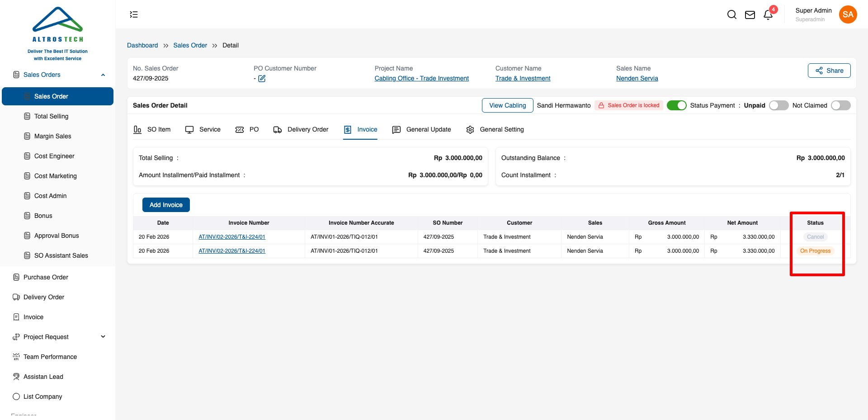Click the search magnifier icon in header
The width and height of the screenshot is (868, 420).
click(x=731, y=14)
